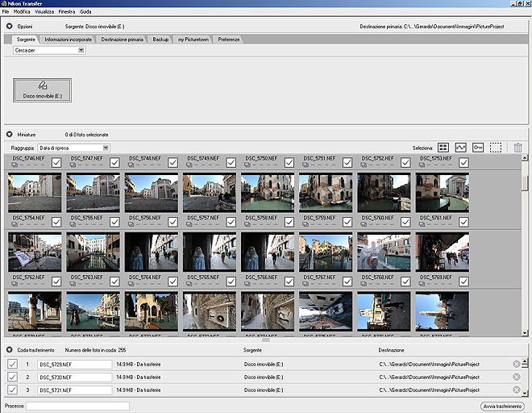This screenshot has height=413, width=532.
Task: Remove DSC_5730.NEF from the transfer queue
Action: 516,377
